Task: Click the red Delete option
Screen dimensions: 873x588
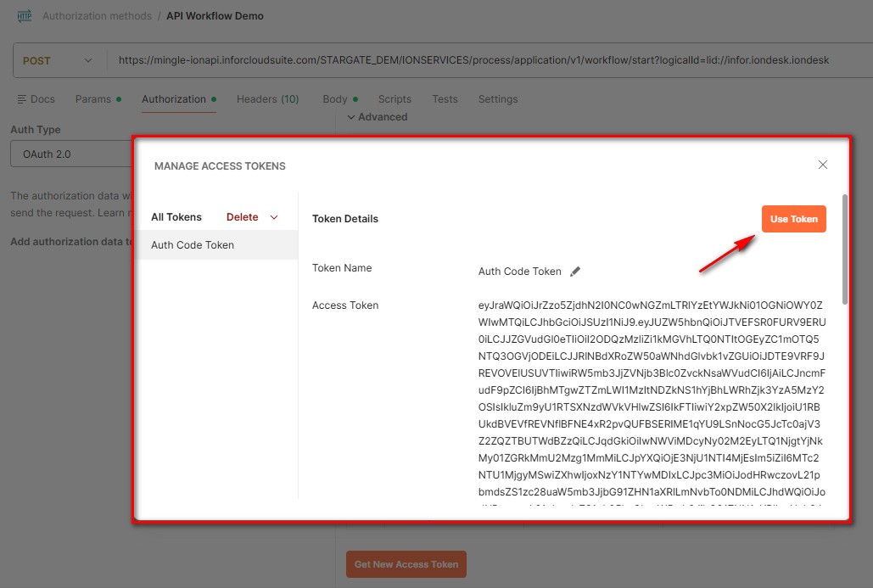Action: pyautogui.click(x=242, y=217)
